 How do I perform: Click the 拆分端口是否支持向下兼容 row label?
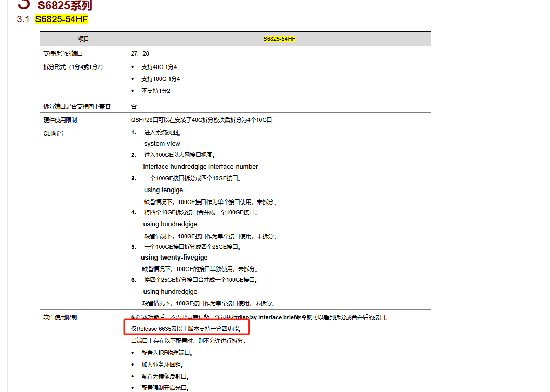click(77, 106)
